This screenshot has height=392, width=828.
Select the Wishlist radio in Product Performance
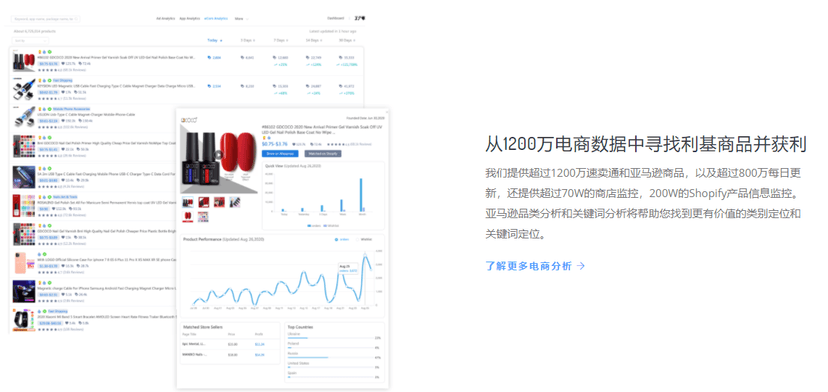tap(357, 239)
